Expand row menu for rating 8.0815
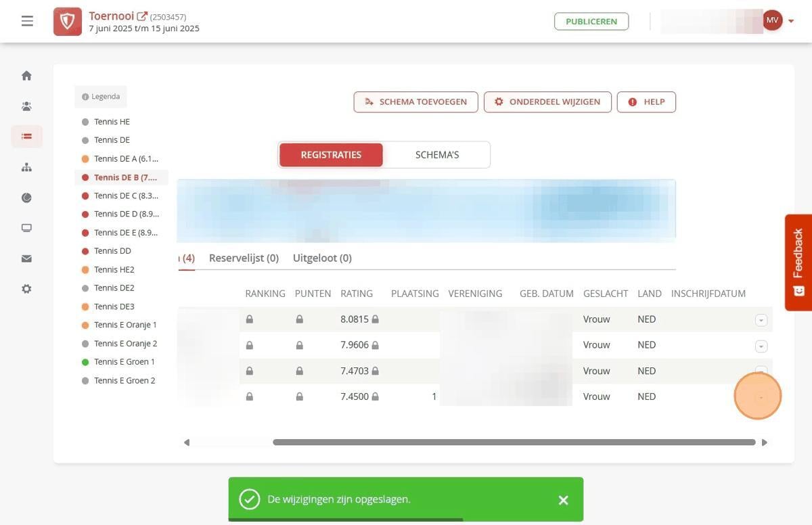812x525 pixels. tap(761, 320)
